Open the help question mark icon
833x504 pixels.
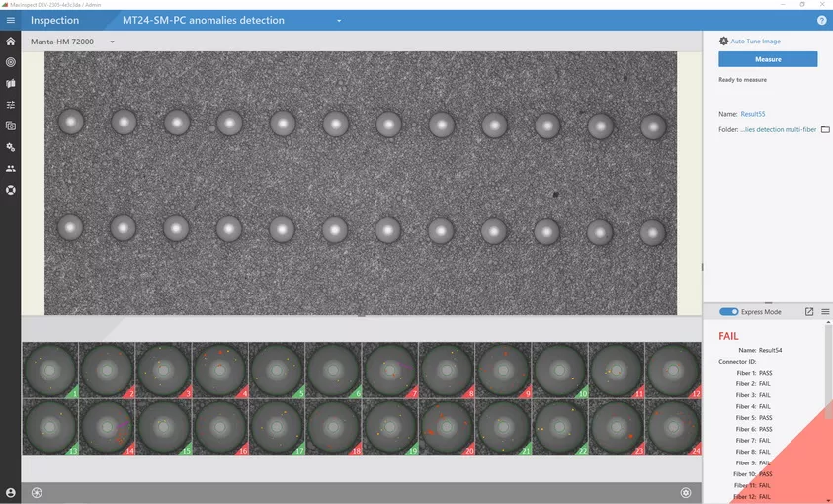coord(821,20)
